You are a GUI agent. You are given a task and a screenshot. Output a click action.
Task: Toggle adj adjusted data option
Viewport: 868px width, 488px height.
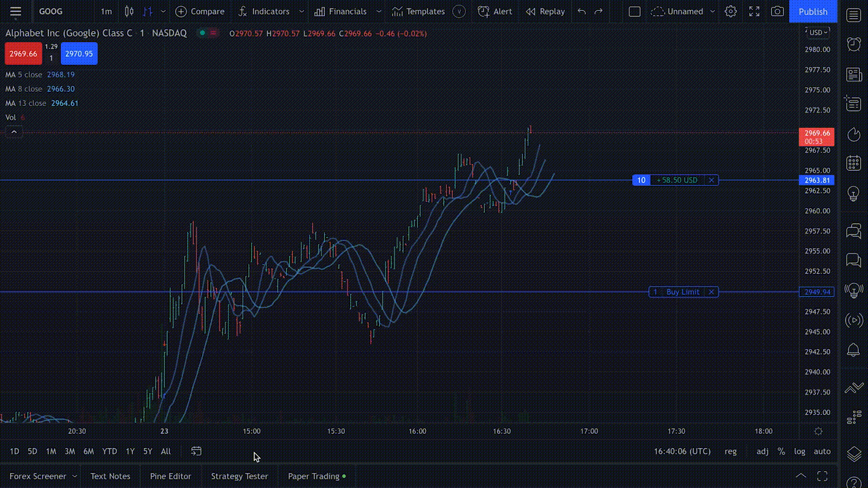[x=762, y=451]
